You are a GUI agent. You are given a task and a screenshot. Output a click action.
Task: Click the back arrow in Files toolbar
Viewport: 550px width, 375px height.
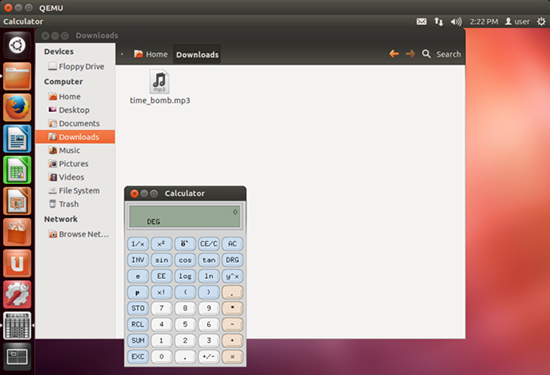point(394,54)
